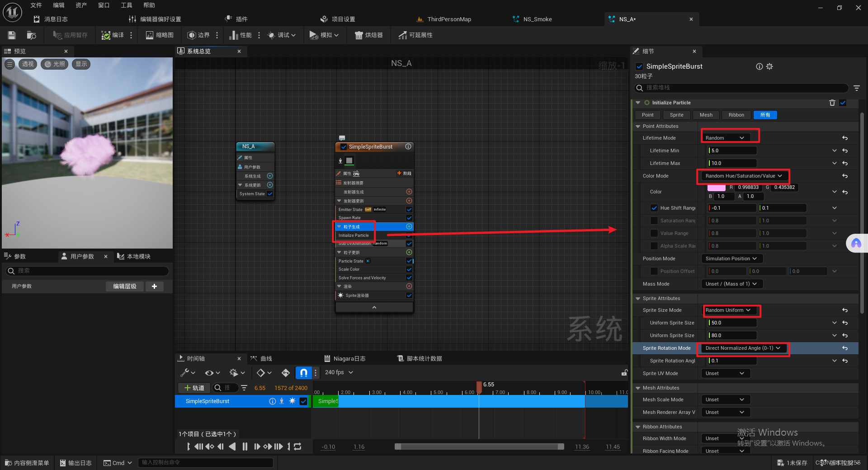Click the Add Track (轨道) button
The width and height of the screenshot is (868, 470).
[x=194, y=388]
